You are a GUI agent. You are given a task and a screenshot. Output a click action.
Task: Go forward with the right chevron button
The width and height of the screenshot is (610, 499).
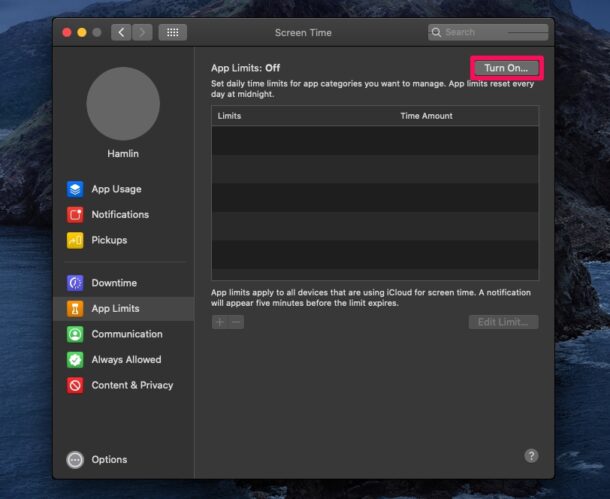point(142,32)
